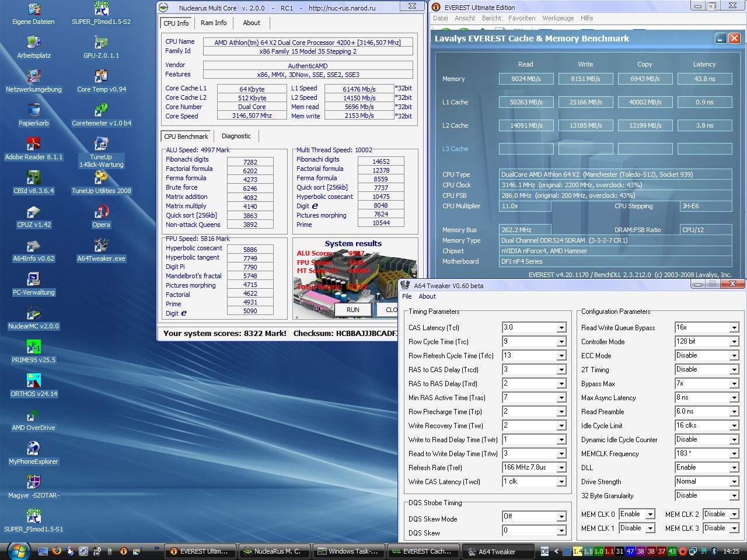Viewport: 747px width, 560px height.
Task: Launch TuneUp 1-Klick-Wartung shortcut
Action: coord(101,153)
